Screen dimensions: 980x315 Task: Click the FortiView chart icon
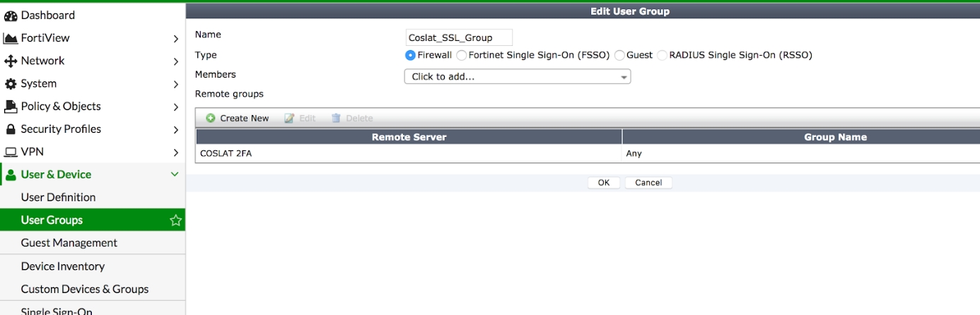[11, 38]
